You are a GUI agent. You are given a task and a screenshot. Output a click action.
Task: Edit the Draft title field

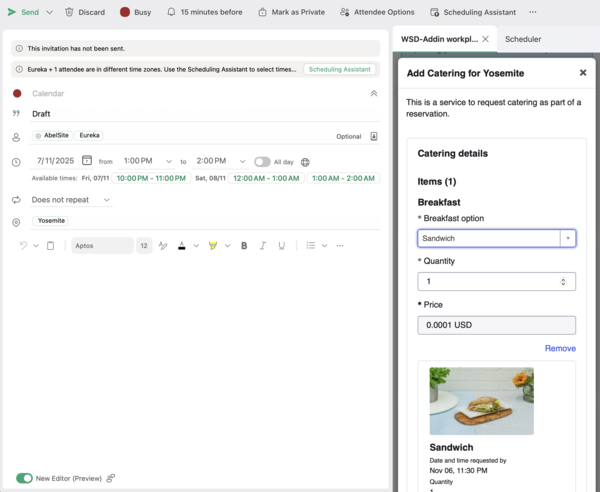(x=205, y=114)
